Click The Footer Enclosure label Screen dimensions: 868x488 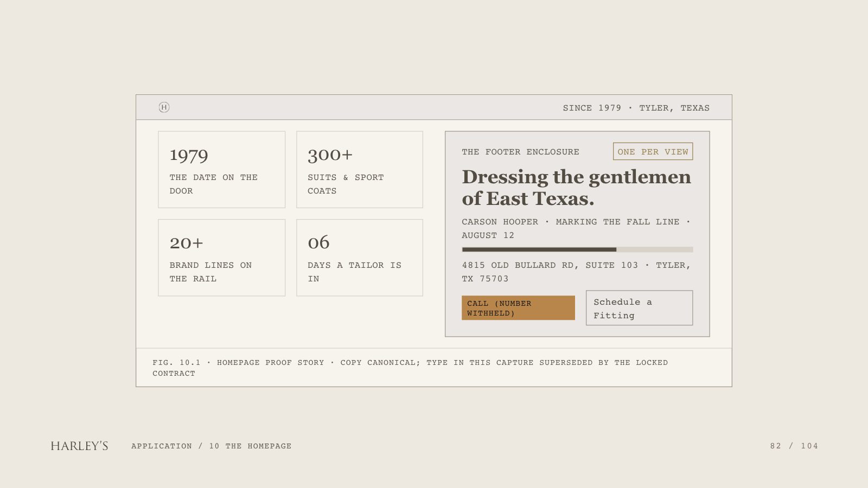520,152
